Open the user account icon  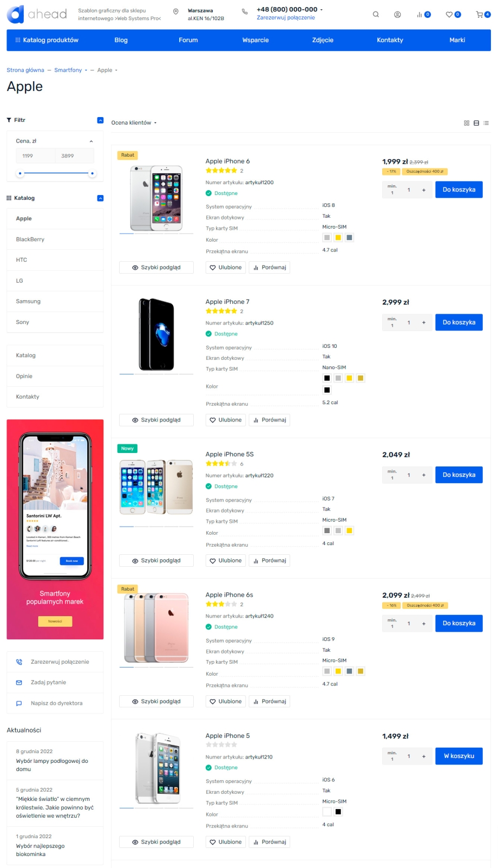coord(397,15)
